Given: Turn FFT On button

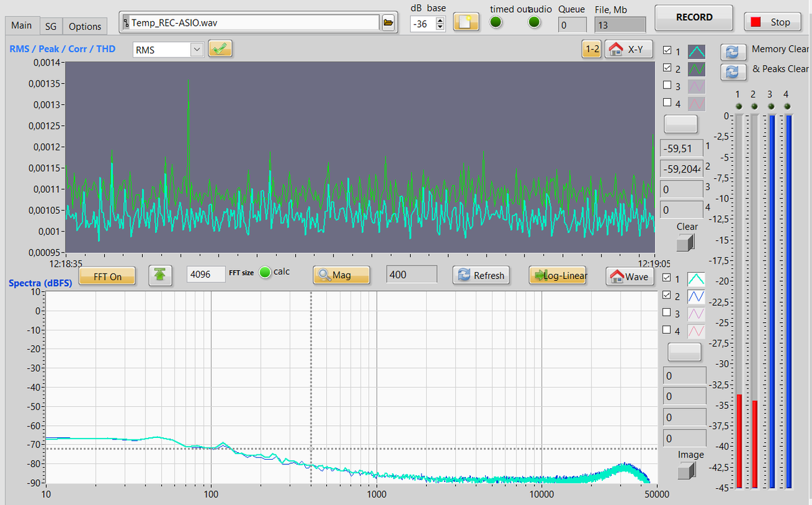Looking at the screenshot, I should [x=107, y=276].
